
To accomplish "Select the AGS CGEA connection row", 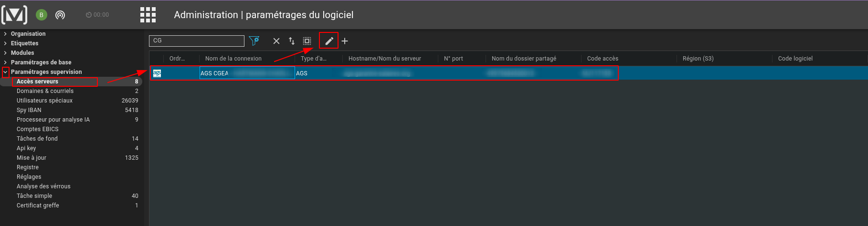I will 508,73.
